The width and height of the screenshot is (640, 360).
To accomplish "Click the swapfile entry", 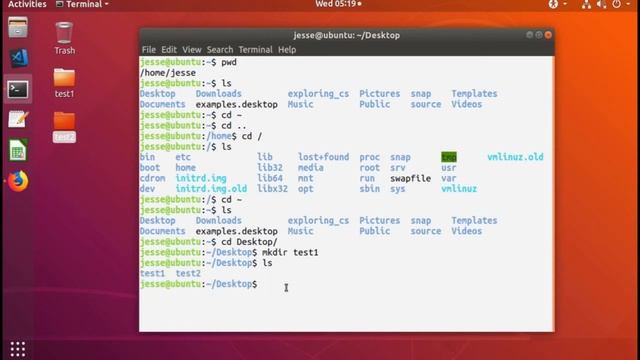I will click(410, 178).
